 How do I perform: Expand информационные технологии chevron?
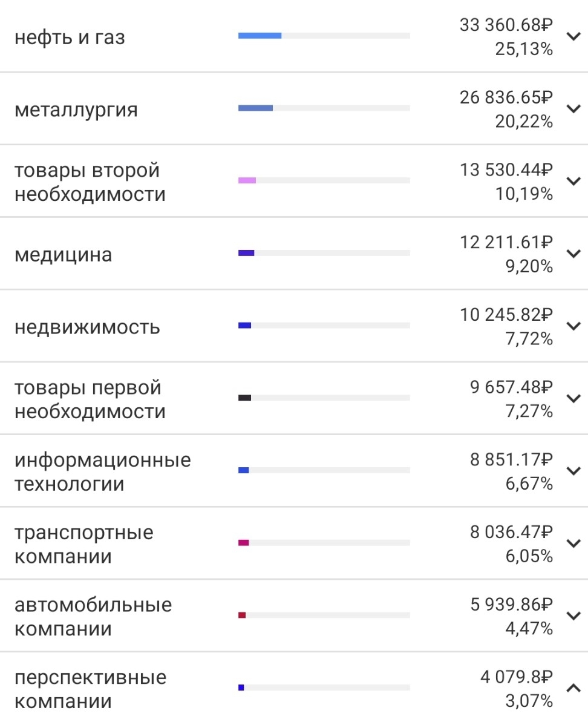click(x=573, y=471)
